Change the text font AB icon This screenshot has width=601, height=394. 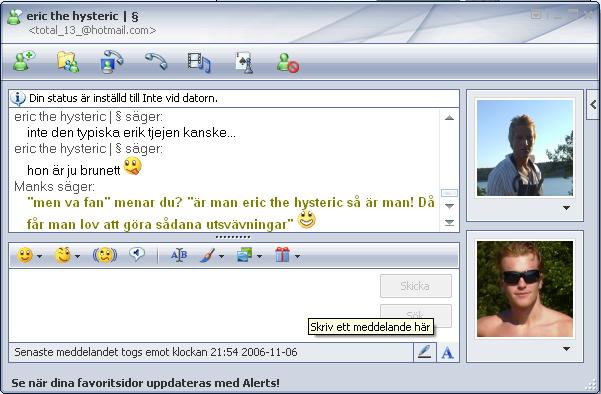[x=179, y=255]
